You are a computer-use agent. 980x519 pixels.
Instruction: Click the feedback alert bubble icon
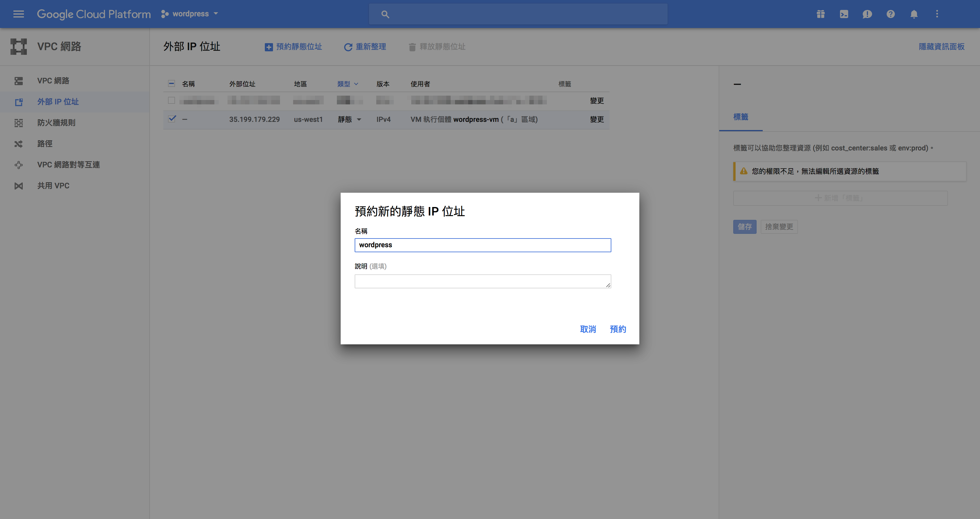[x=867, y=14]
